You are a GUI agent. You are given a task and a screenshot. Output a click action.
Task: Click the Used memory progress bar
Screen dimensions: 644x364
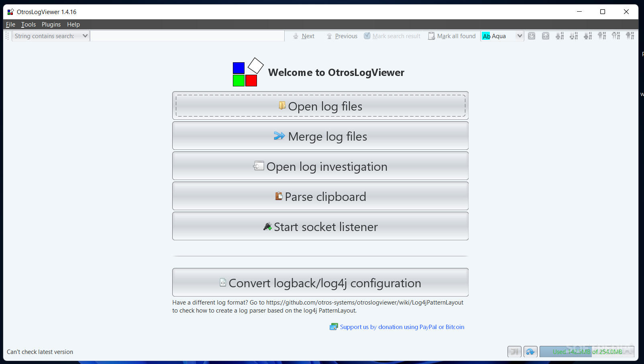point(587,352)
